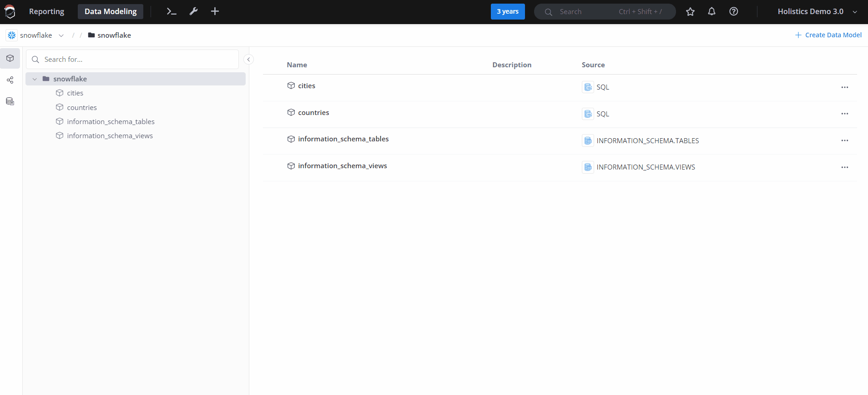Focus the 'Search for...' model field
Viewport: 868px width, 395px height.
pos(132,60)
